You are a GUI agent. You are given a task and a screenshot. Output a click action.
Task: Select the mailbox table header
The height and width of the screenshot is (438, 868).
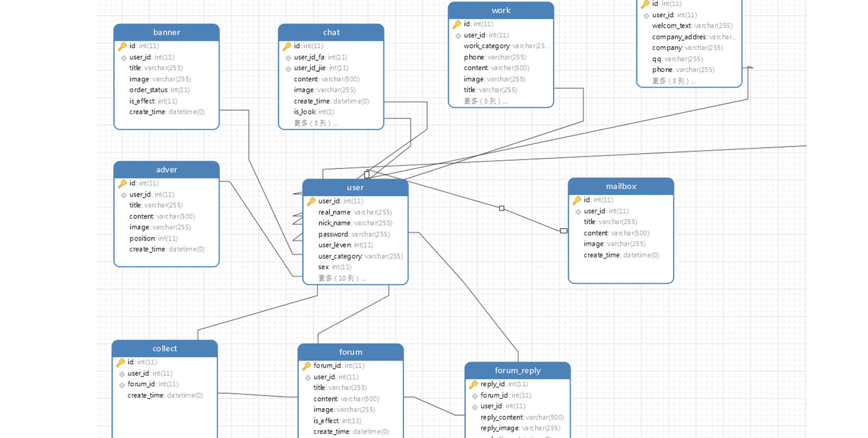click(x=621, y=186)
